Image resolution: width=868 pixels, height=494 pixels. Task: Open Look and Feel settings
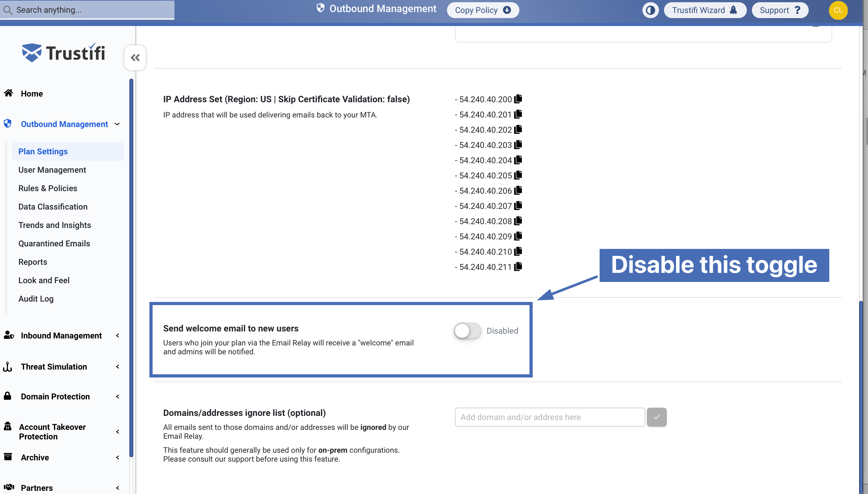pos(44,280)
